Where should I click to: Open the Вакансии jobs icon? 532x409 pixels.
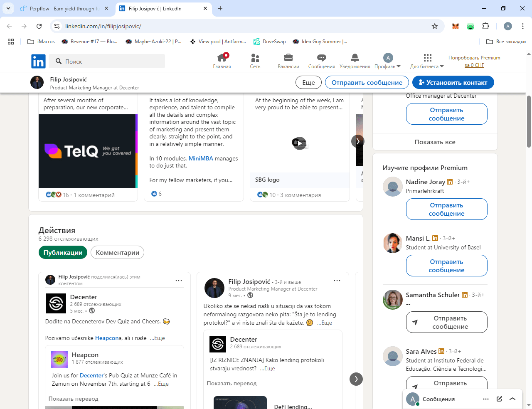288,61
